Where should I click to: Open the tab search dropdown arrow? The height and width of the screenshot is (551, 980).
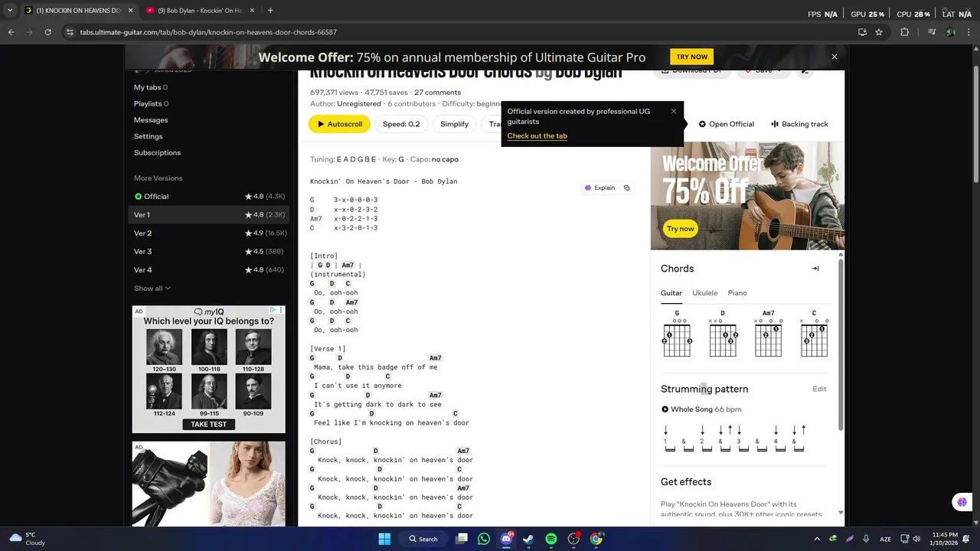pyautogui.click(x=9, y=11)
